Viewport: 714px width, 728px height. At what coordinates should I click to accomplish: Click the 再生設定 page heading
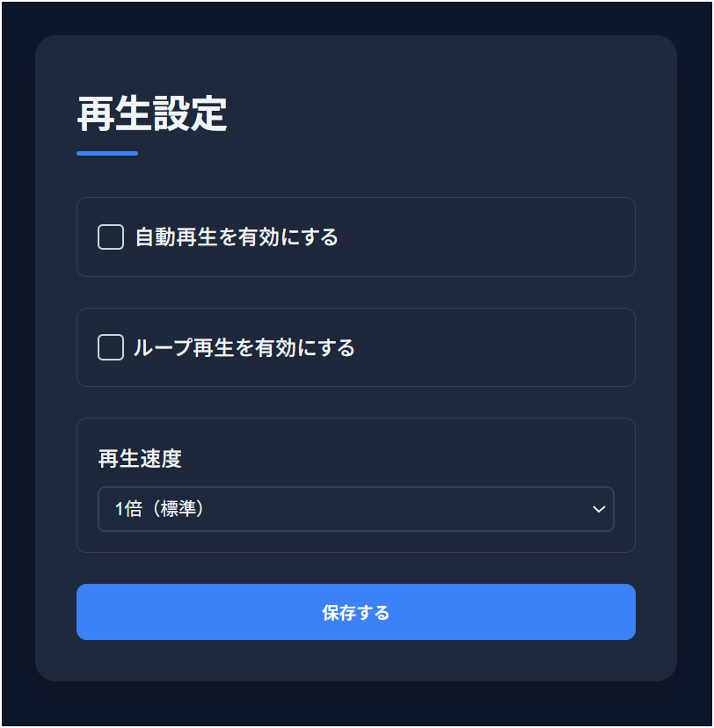pyautogui.click(x=150, y=114)
